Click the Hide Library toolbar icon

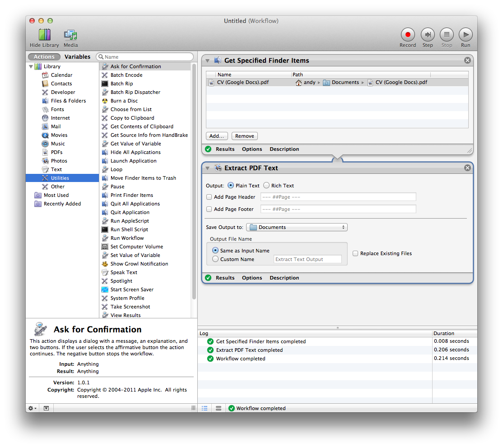[44, 35]
